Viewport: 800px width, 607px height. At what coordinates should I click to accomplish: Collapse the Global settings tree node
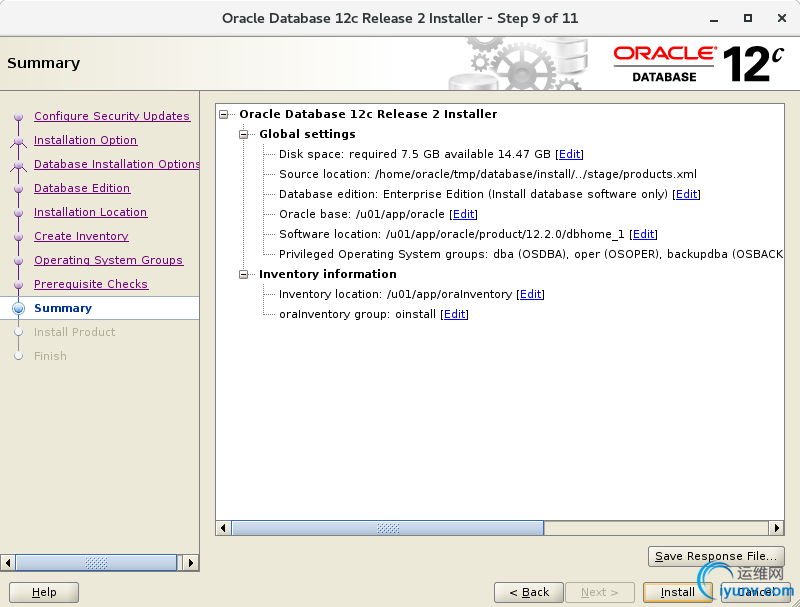(x=243, y=134)
